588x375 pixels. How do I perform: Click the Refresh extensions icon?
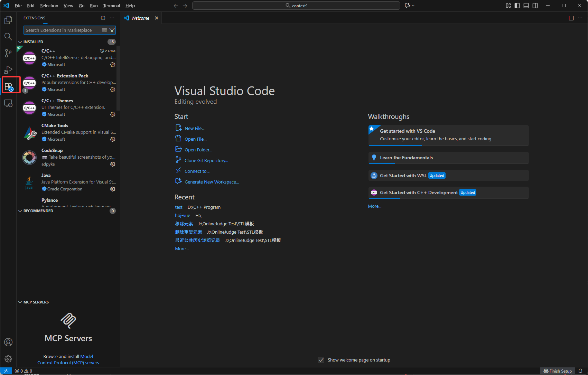coord(103,18)
